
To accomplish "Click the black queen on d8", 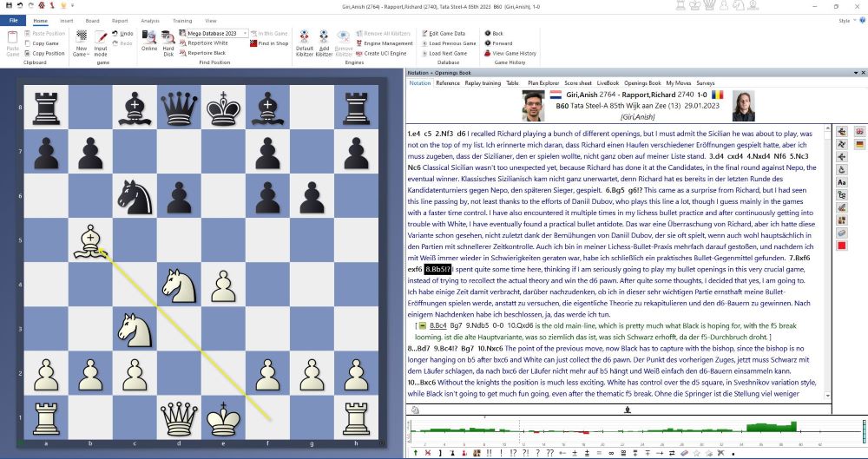I will [179, 107].
